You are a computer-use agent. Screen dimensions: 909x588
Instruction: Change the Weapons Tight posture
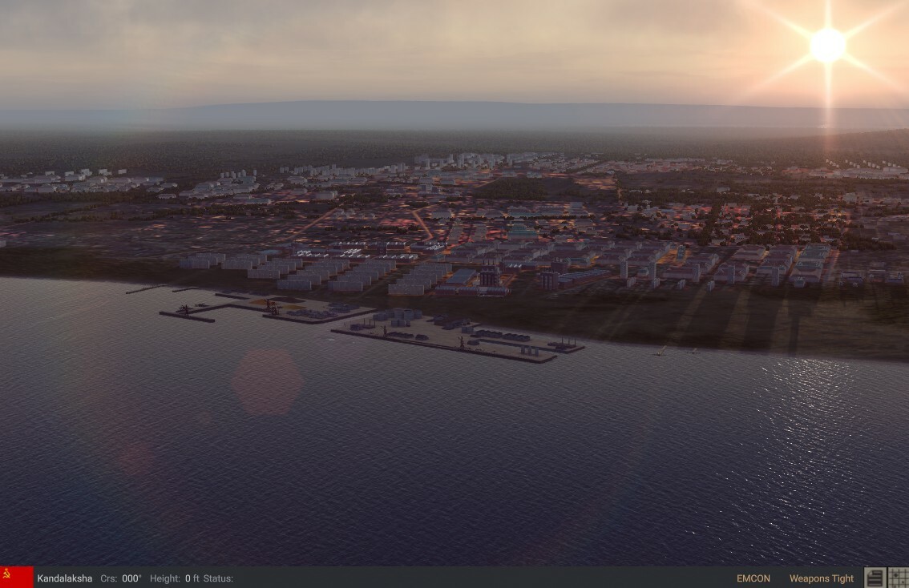click(821, 578)
